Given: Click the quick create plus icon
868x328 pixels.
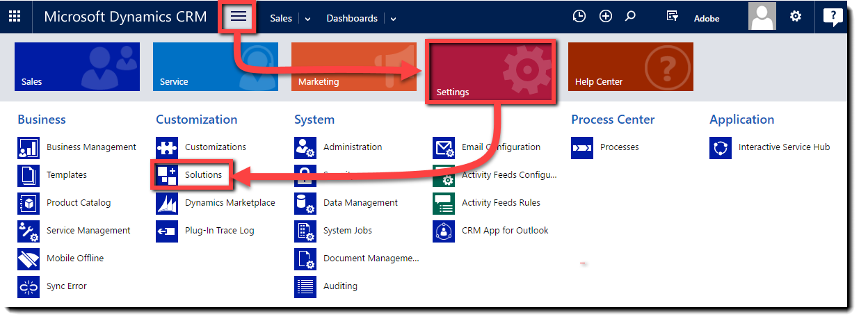Looking at the screenshot, I should tap(605, 17).
